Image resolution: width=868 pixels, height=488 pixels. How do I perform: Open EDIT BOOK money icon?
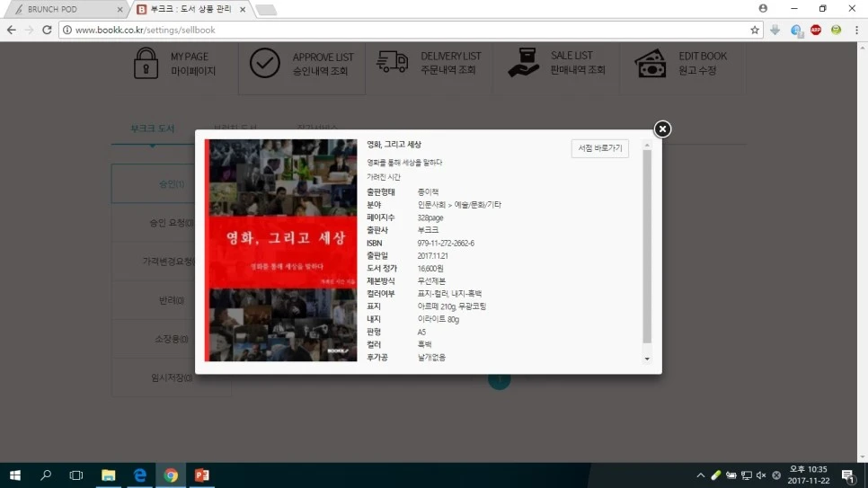pyautogui.click(x=651, y=63)
